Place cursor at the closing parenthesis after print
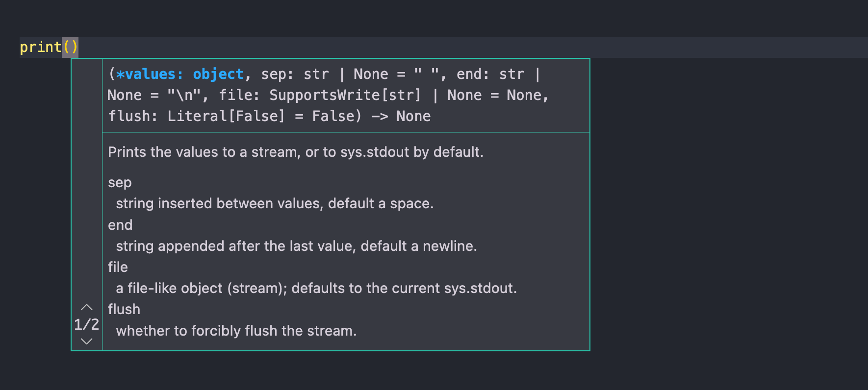The height and width of the screenshot is (390, 868). [74, 47]
